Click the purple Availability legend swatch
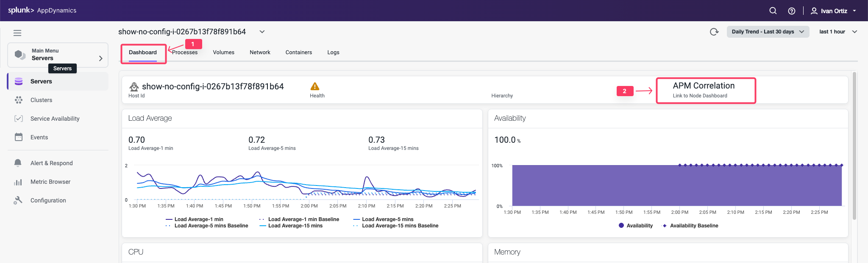868x263 pixels. tap(621, 226)
